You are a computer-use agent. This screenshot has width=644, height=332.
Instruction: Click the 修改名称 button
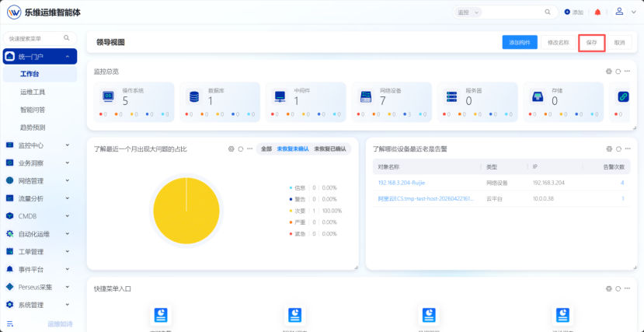[x=559, y=42]
